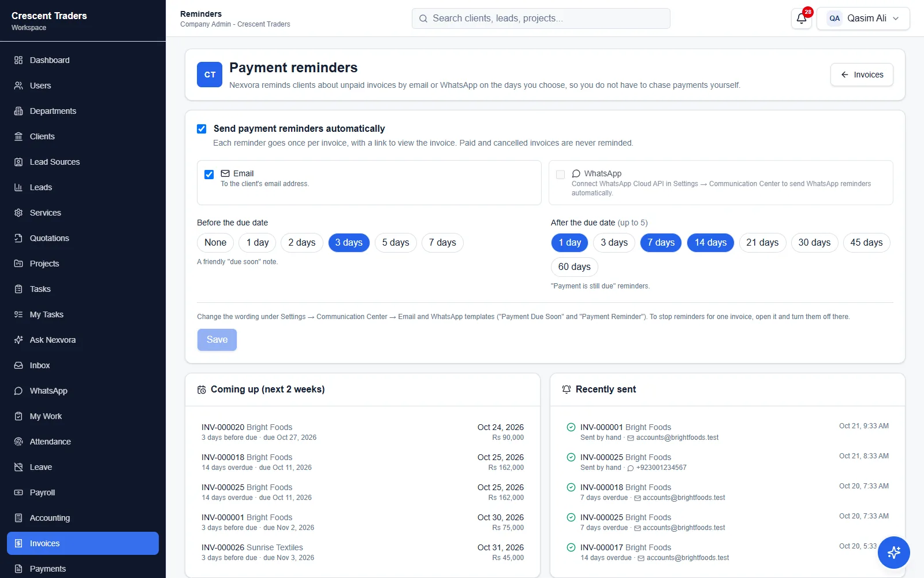Screen dimensions: 924x578
Task: Uncheck the Email reminder channel checkbox
Action: pos(209,174)
